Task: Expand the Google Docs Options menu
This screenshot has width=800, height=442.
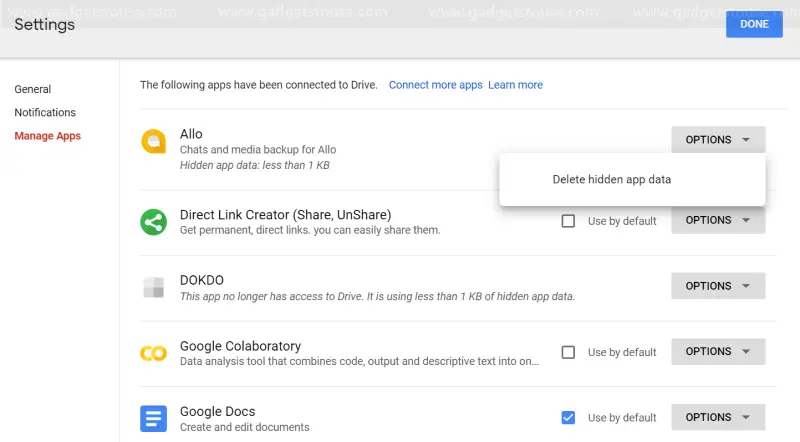Action: point(718,417)
